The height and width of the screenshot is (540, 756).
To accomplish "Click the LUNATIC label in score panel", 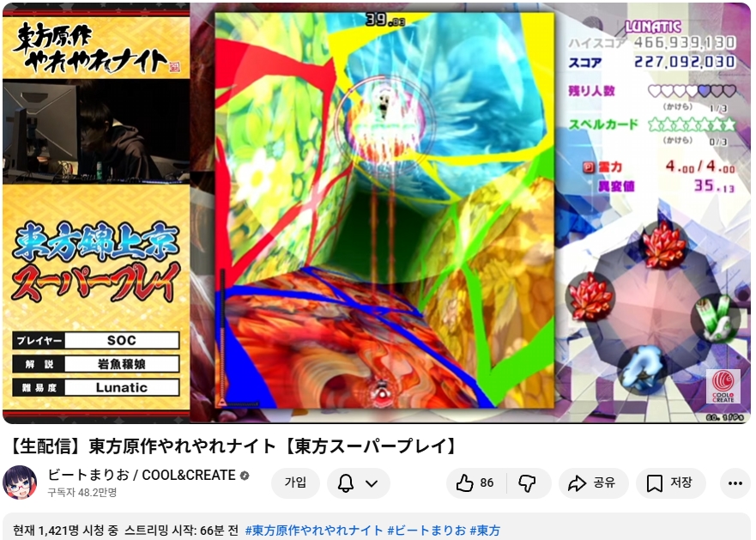I will coord(653,27).
